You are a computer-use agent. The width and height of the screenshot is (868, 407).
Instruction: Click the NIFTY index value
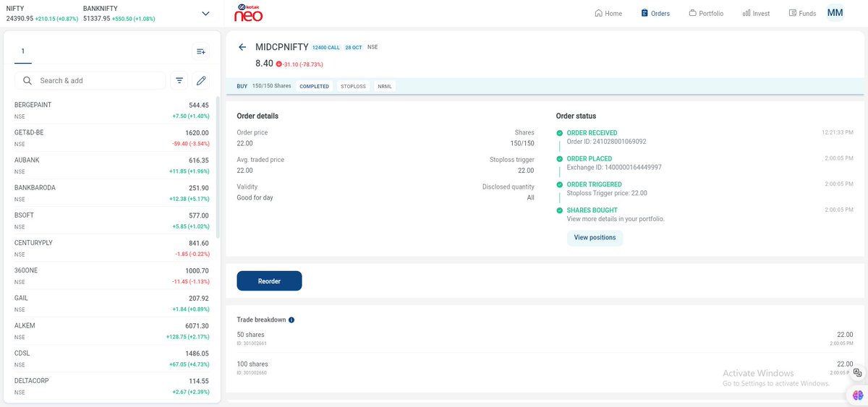click(20, 18)
